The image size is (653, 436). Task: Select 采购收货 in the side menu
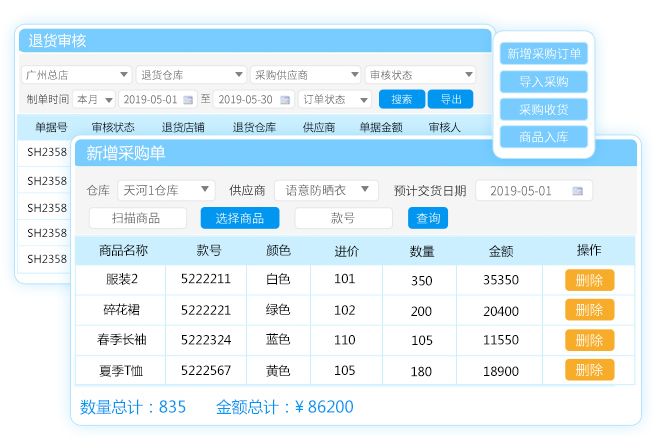point(544,109)
